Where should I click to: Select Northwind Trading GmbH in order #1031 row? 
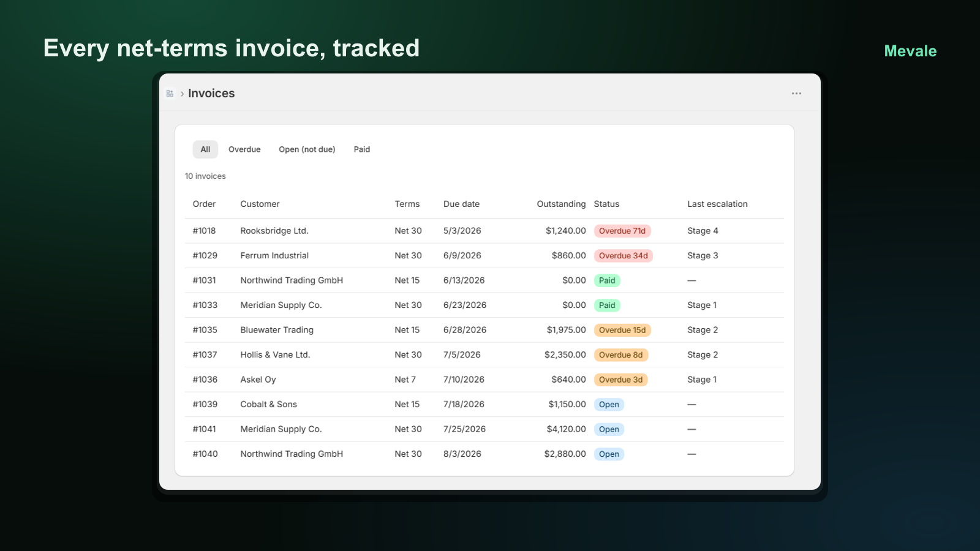pyautogui.click(x=292, y=280)
